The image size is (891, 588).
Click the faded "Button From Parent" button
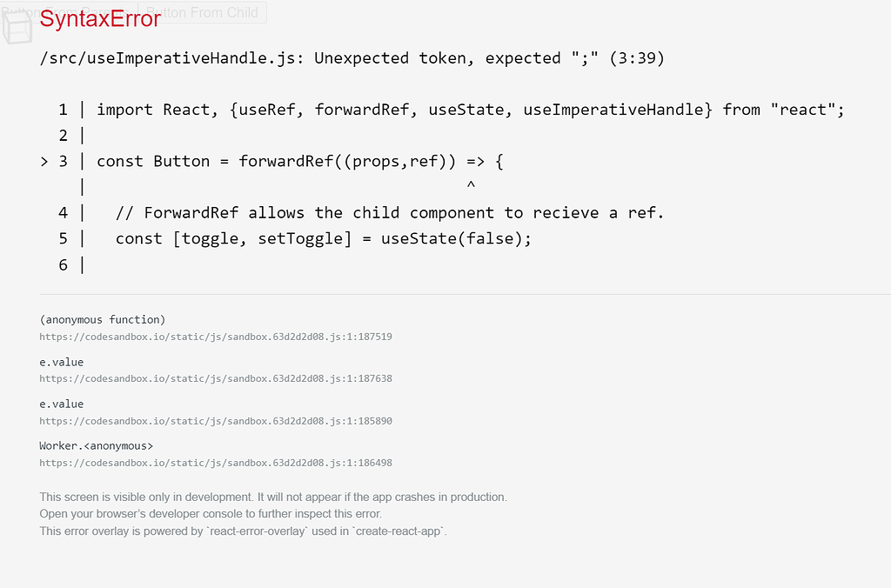(x=68, y=12)
